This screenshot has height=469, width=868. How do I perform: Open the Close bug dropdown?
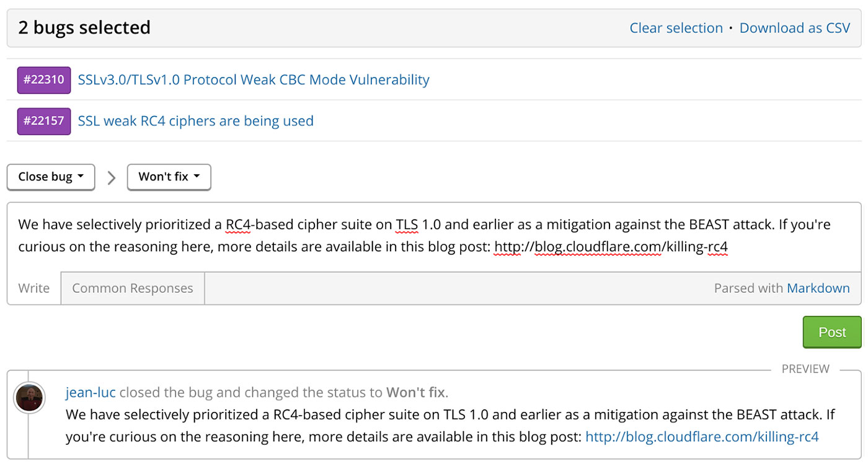50,177
